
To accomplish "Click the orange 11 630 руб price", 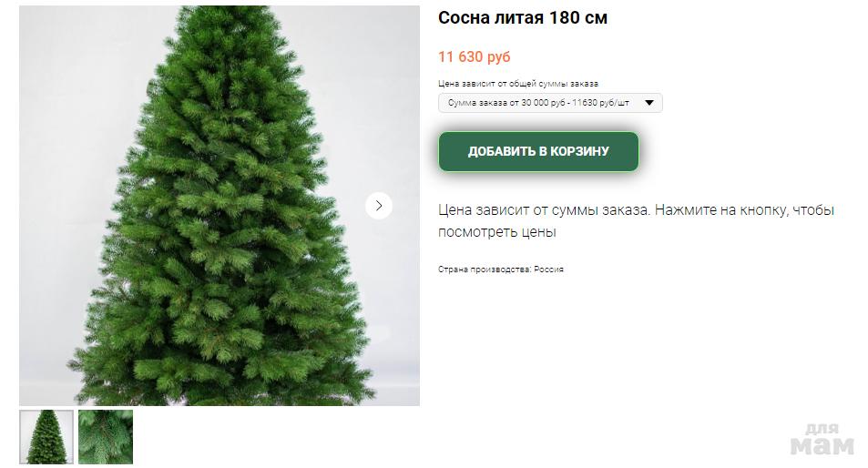I will [x=475, y=56].
